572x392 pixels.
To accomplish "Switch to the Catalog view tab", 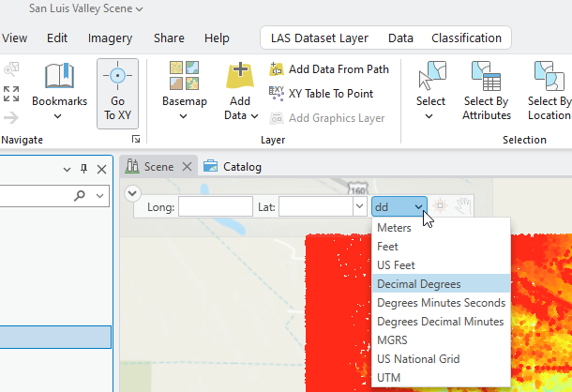I will click(x=233, y=167).
